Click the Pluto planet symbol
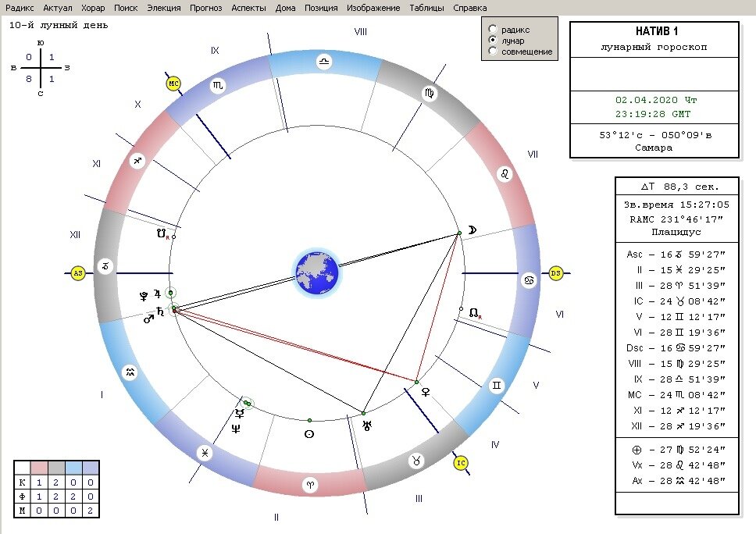 coord(144,296)
